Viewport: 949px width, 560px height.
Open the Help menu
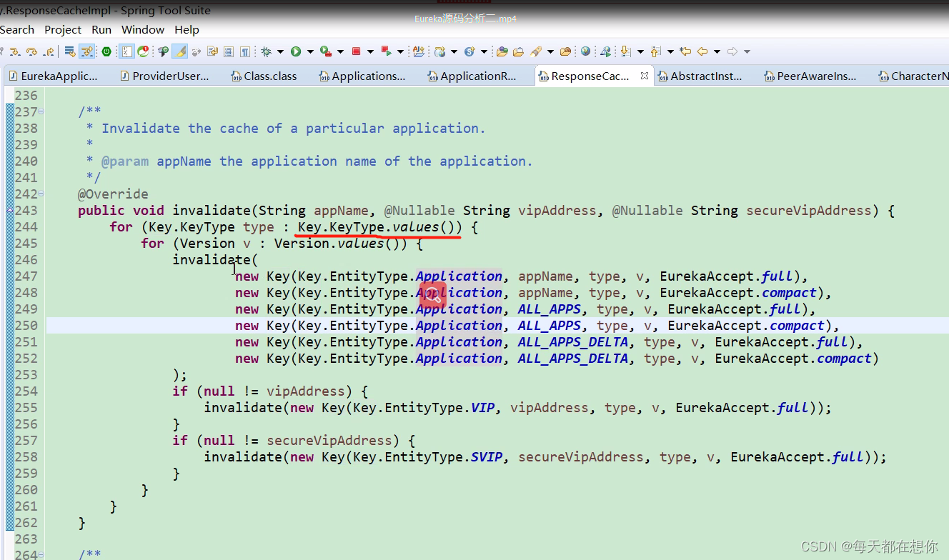tap(187, 30)
